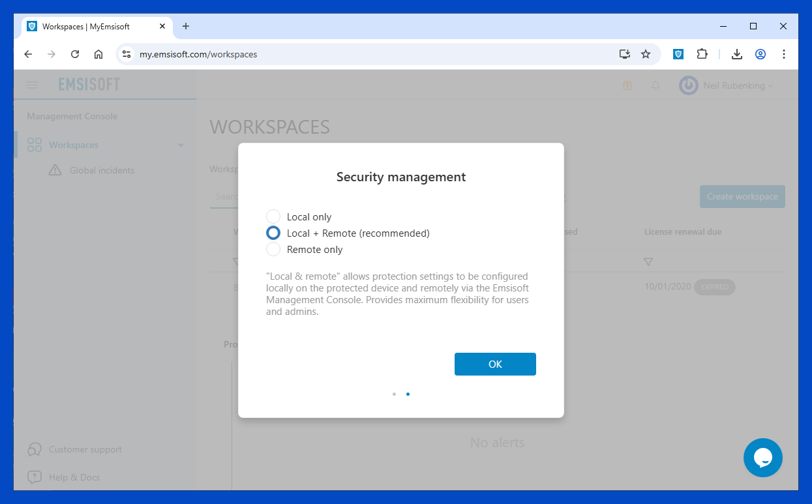Open Global incidents in the sidebar

(102, 170)
